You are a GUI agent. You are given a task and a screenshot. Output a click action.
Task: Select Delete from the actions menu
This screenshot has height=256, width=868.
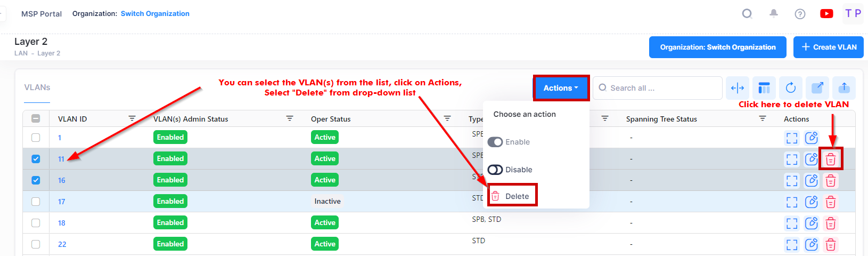point(512,196)
